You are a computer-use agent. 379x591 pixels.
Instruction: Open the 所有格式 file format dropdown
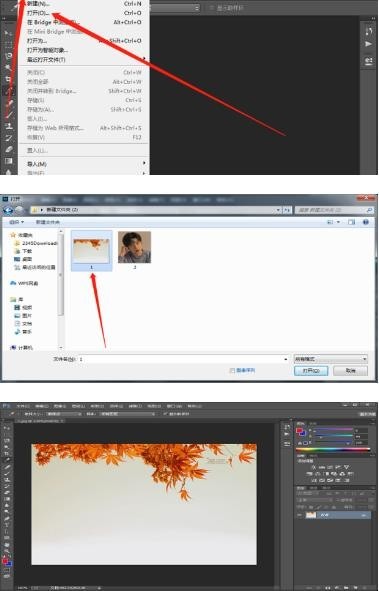coord(330,359)
